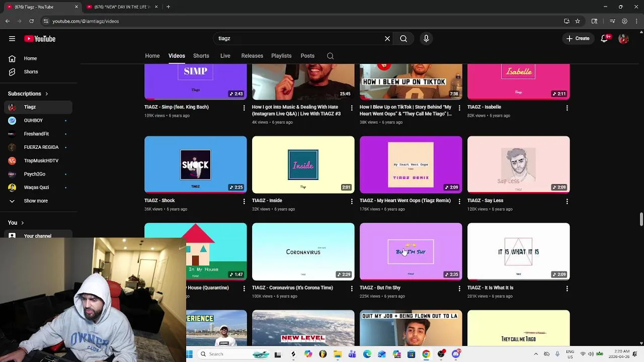This screenshot has width=644, height=362.
Task: Open a new browser tab
Action: coord(168,7)
